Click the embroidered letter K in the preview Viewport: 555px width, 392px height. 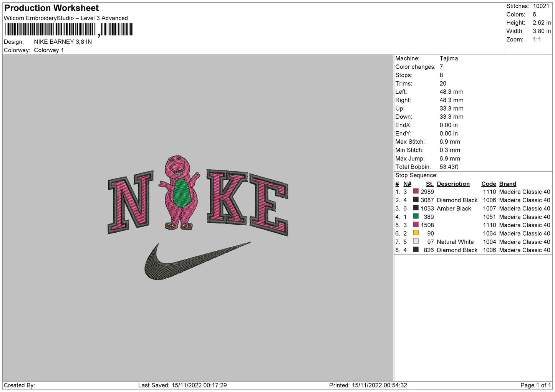tap(227, 197)
